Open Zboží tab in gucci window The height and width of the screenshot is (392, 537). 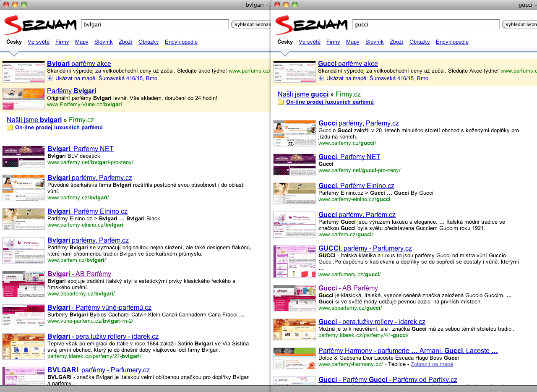396,42
